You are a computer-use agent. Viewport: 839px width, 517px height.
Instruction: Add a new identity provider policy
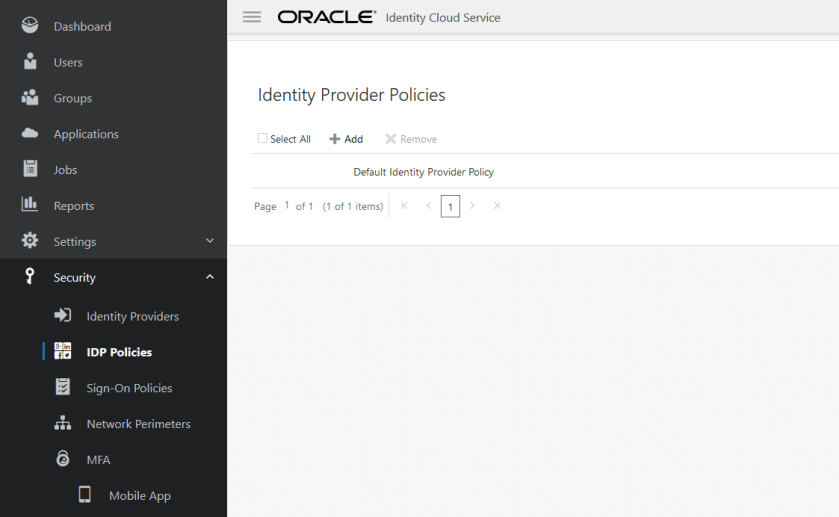click(346, 139)
